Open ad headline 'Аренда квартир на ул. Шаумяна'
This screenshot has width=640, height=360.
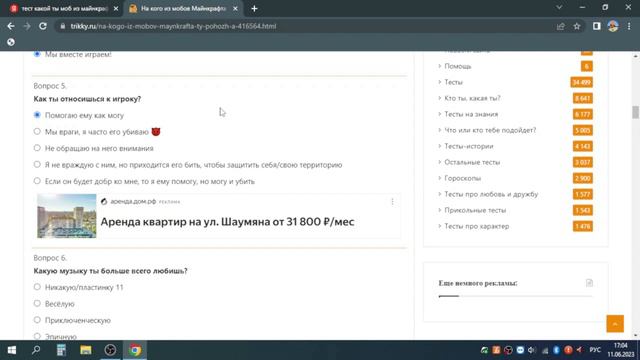click(x=227, y=222)
